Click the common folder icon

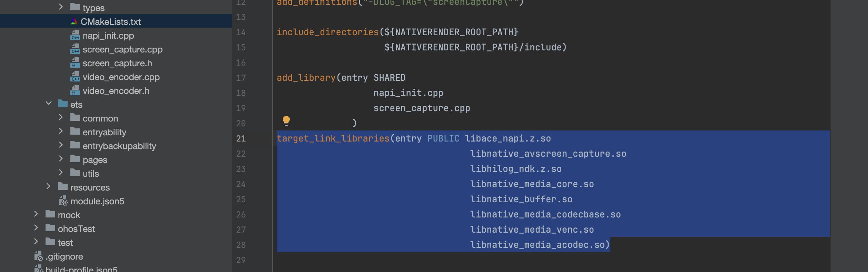(75, 117)
